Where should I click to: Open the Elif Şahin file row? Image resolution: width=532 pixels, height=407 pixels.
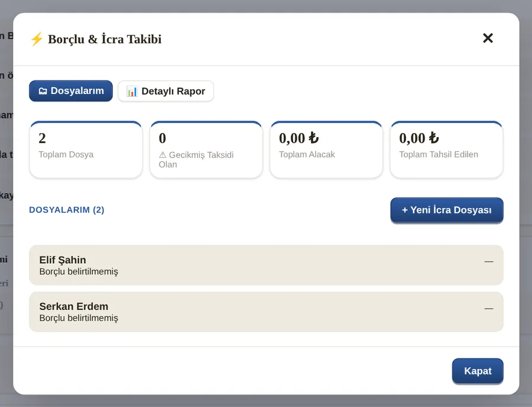[266, 265]
